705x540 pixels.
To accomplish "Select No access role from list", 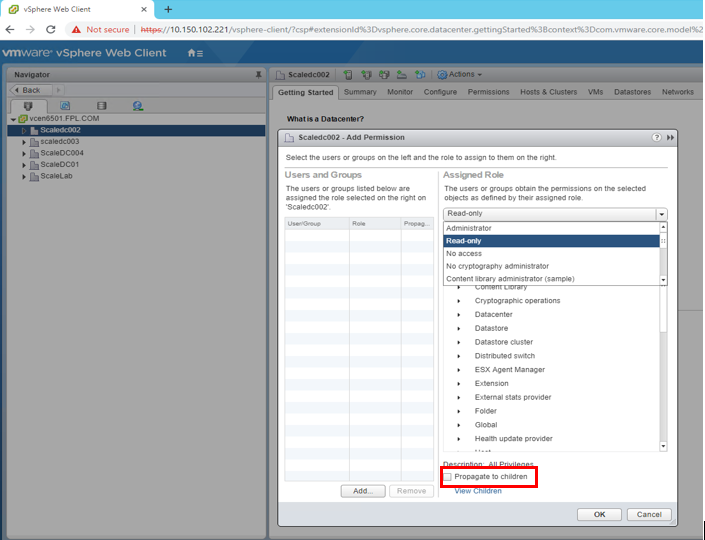I will click(x=551, y=254).
